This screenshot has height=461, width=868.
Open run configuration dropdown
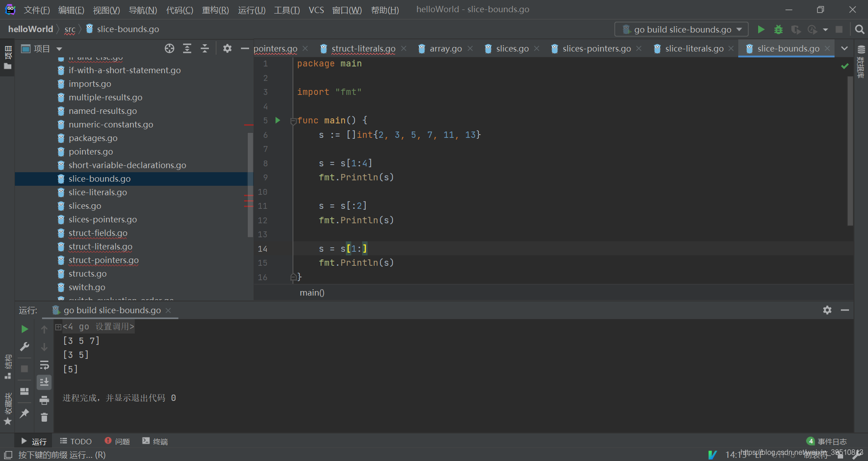(x=681, y=29)
